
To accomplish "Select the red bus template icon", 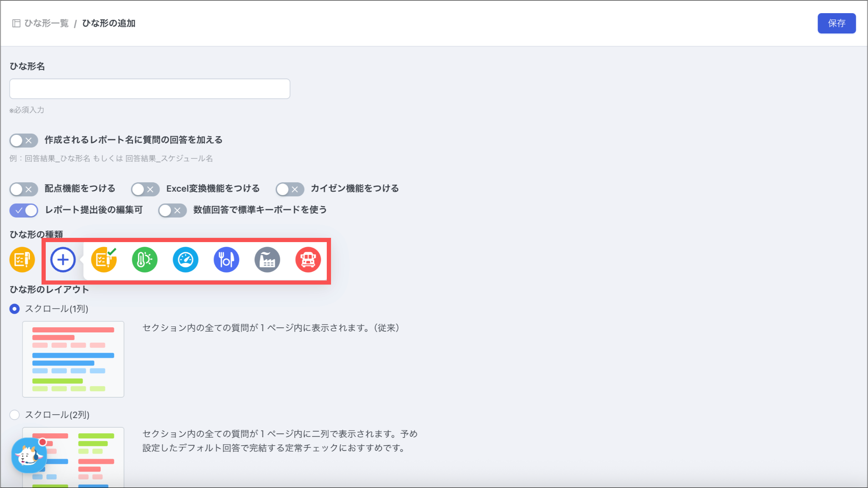I will 308,259.
